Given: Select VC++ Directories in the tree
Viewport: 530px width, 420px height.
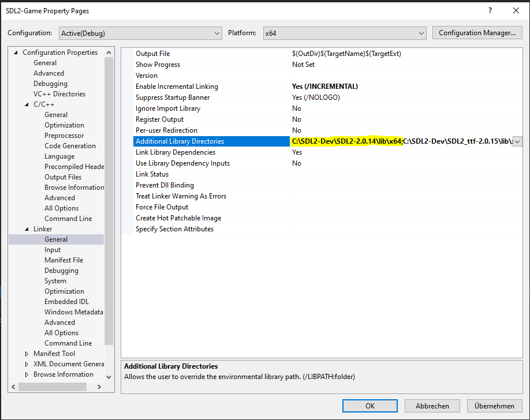Looking at the screenshot, I should [59, 94].
